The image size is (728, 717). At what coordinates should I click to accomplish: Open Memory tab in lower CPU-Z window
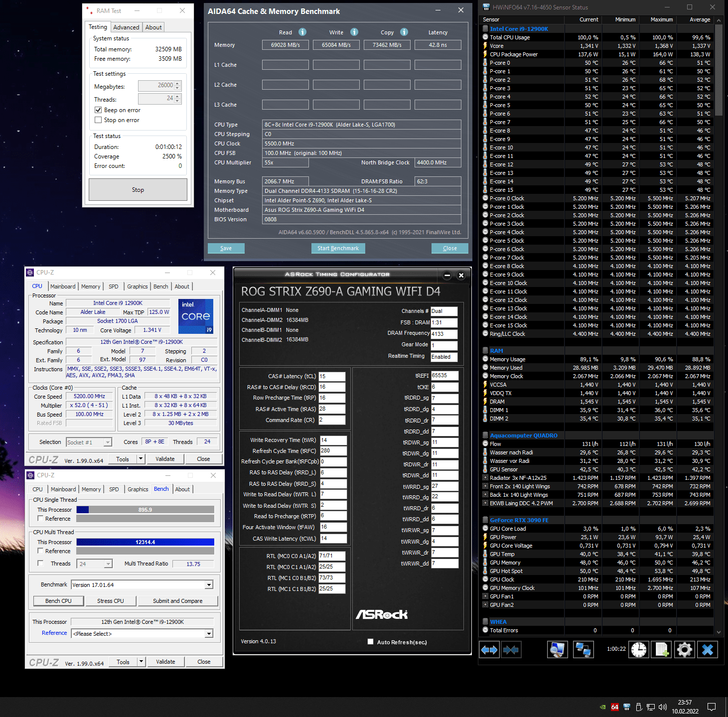point(91,489)
